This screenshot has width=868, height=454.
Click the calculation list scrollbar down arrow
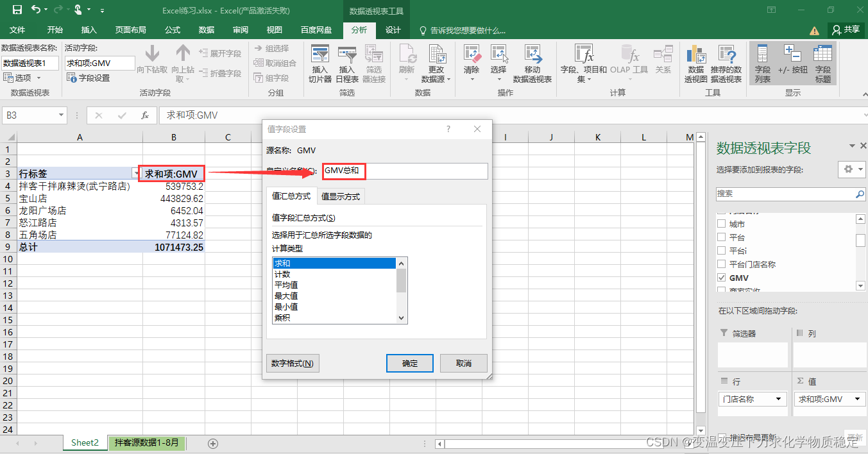[x=402, y=318]
